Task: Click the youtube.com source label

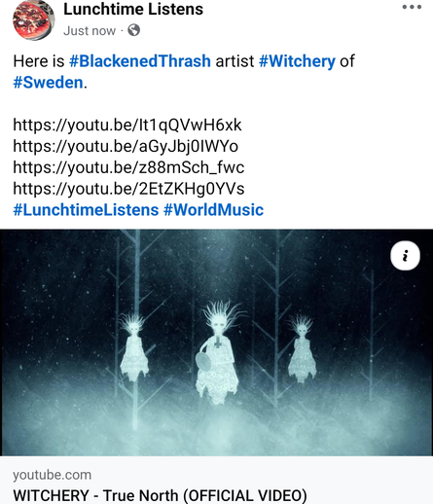Action: (x=52, y=475)
